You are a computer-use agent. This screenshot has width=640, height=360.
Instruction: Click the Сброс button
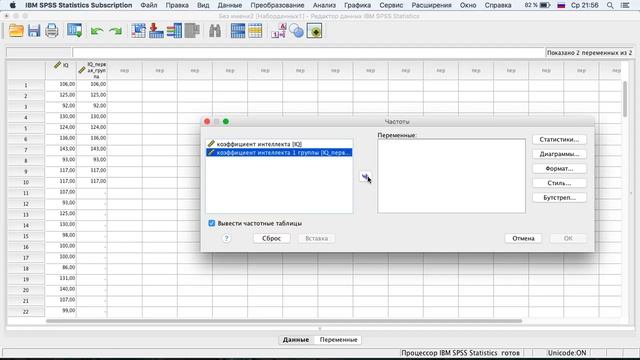271,238
